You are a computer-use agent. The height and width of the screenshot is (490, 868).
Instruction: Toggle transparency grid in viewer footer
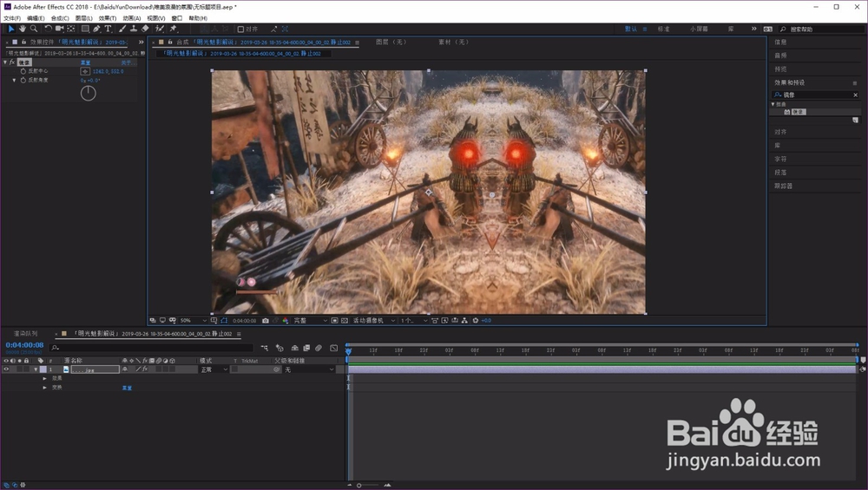[x=345, y=321]
